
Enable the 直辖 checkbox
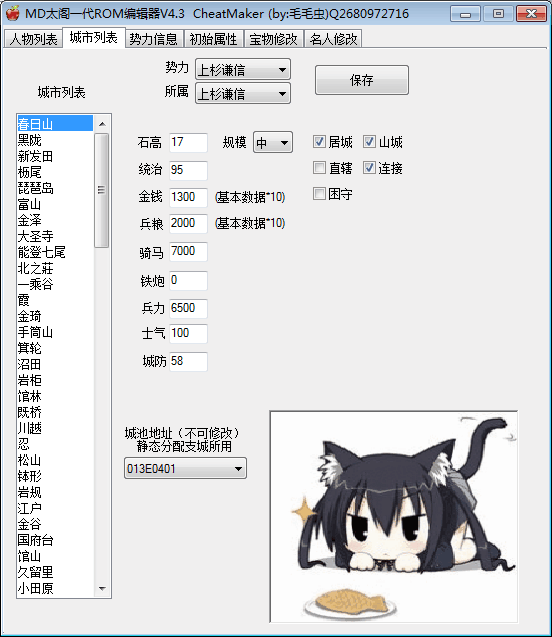pyautogui.click(x=320, y=168)
